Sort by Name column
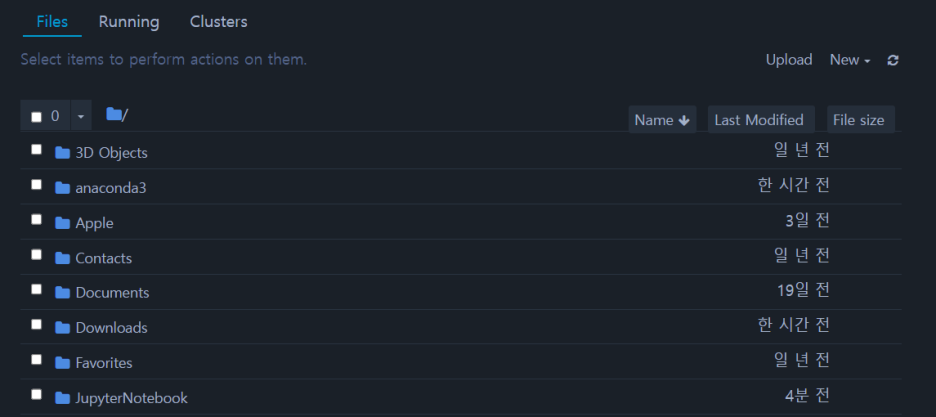The width and height of the screenshot is (936, 417). tap(662, 120)
